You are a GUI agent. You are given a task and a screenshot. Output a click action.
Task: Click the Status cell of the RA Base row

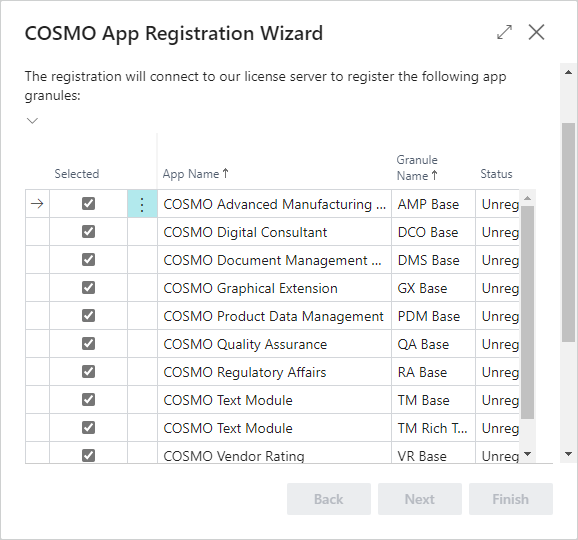click(498, 372)
